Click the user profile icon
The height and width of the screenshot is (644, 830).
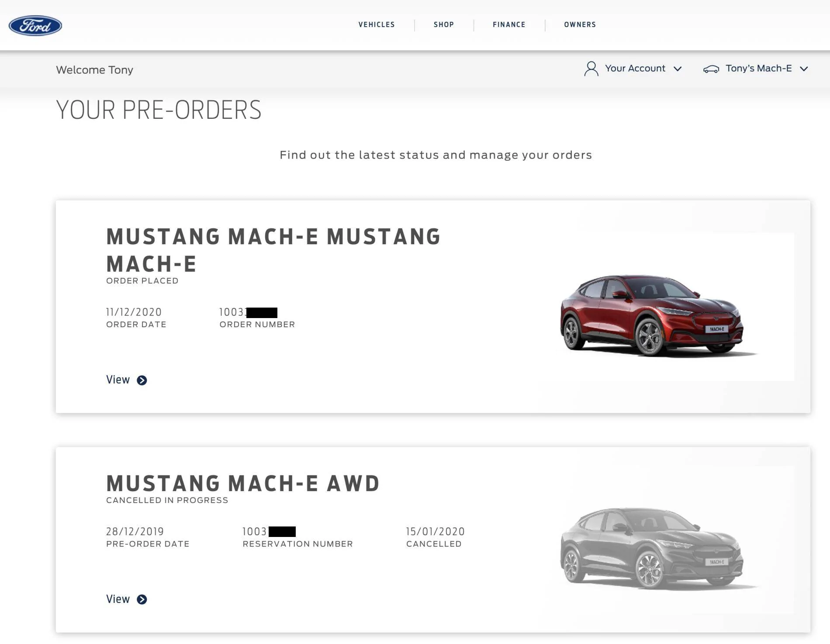coord(591,69)
